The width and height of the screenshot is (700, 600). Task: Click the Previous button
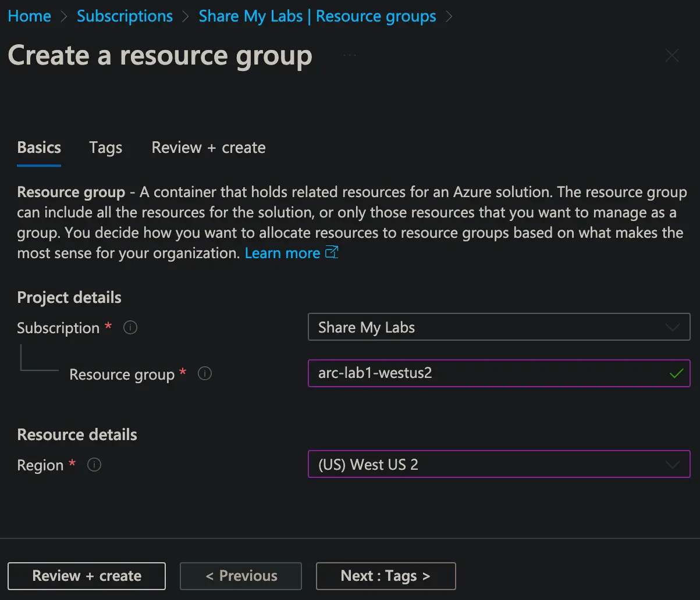241,576
